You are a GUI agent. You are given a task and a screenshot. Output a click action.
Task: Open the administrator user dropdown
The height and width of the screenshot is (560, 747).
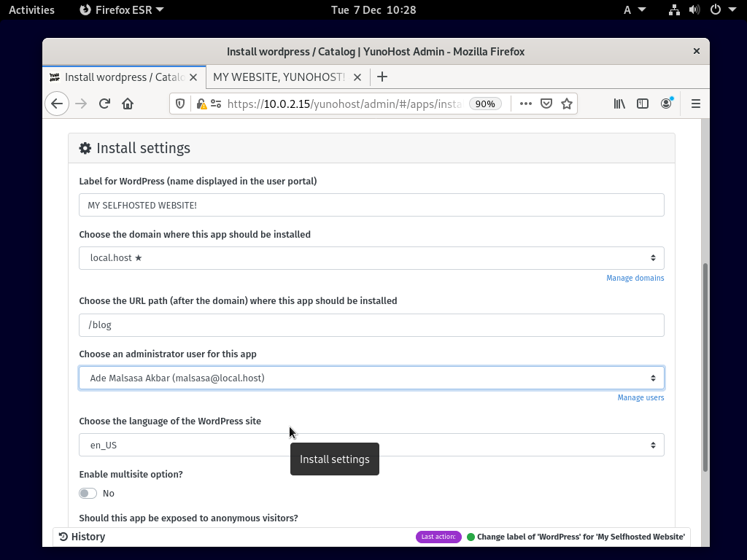point(371,378)
